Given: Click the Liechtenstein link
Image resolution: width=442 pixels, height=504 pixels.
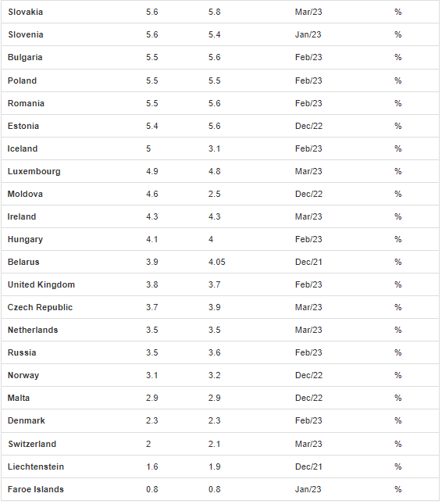Looking at the screenshot, I should (36, 466).
